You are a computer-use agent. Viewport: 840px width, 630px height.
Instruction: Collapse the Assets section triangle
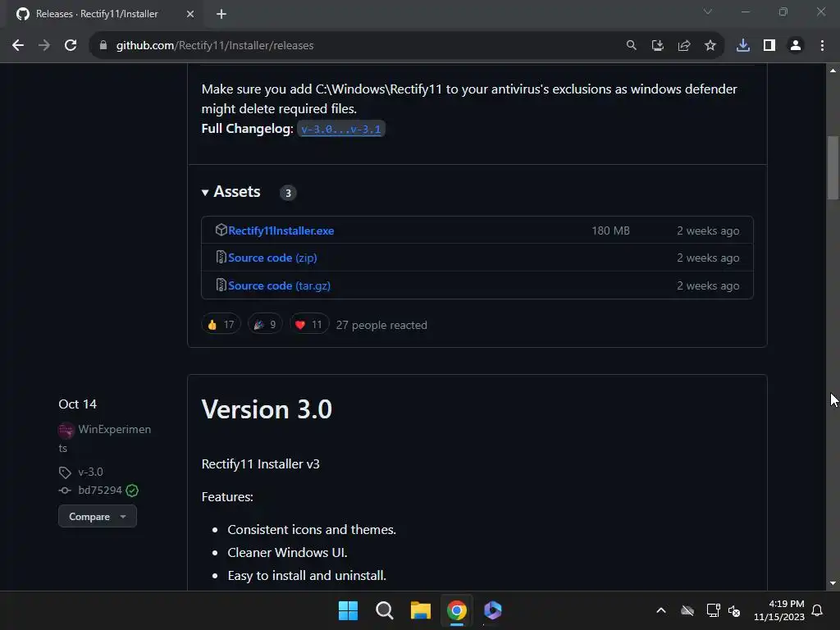[204, 192]
